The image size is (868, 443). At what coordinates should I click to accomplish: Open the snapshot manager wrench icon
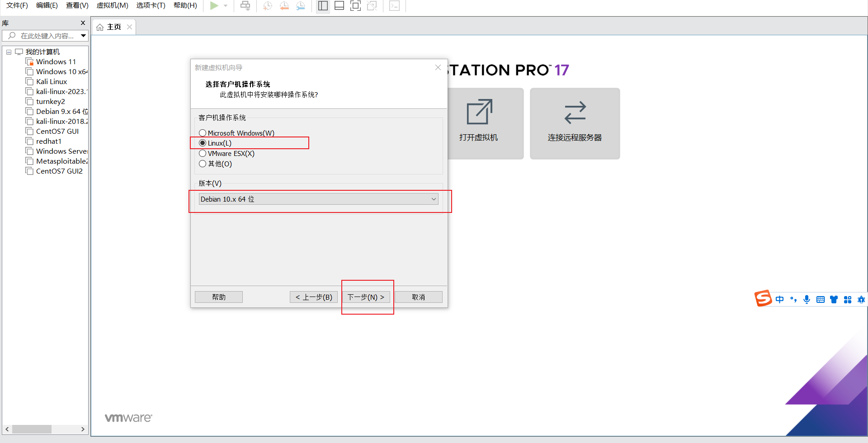click(x=301, y=6)
